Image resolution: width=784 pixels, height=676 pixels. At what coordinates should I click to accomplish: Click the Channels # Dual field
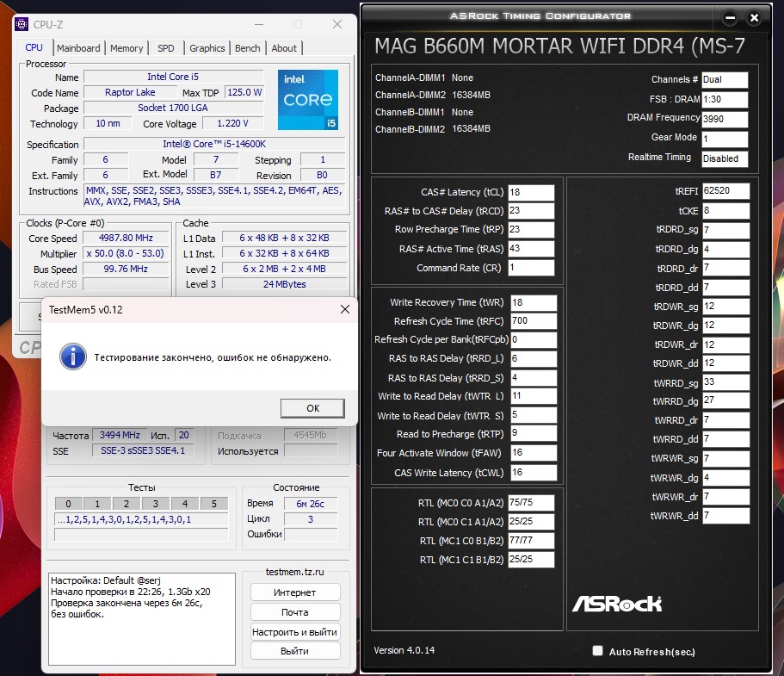pyautogui.click(x=725, y=79)
